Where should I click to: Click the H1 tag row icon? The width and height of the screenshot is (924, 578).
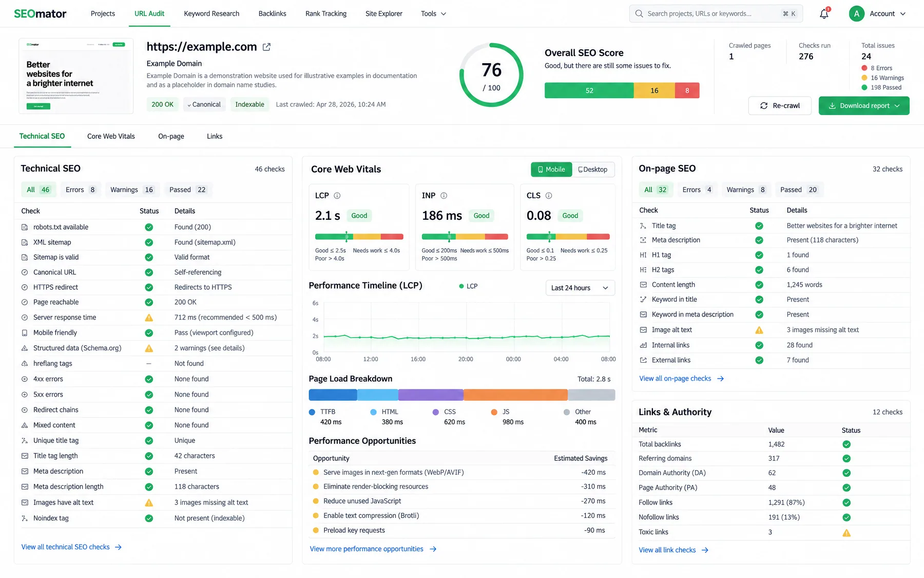643,255
